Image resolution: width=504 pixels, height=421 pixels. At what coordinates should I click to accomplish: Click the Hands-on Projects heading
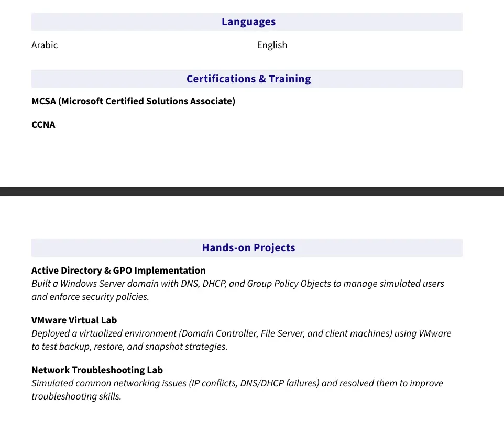coord(248,248)
